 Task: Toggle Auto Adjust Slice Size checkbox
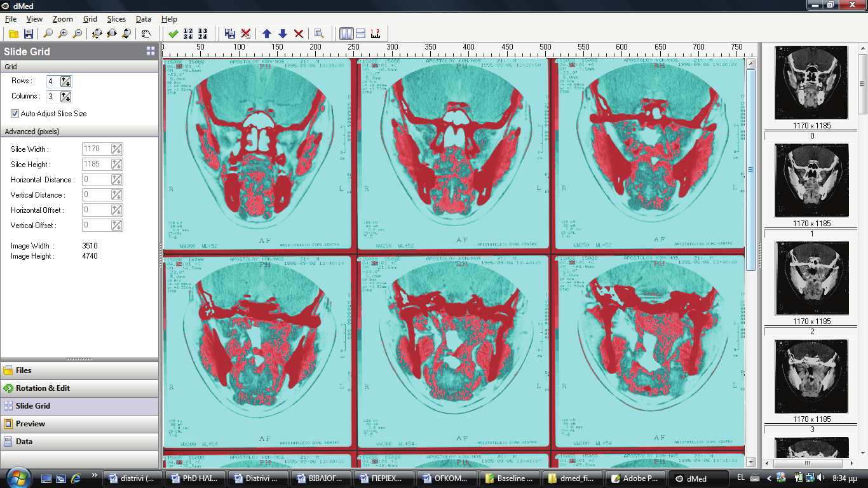(x=15, y=114)
